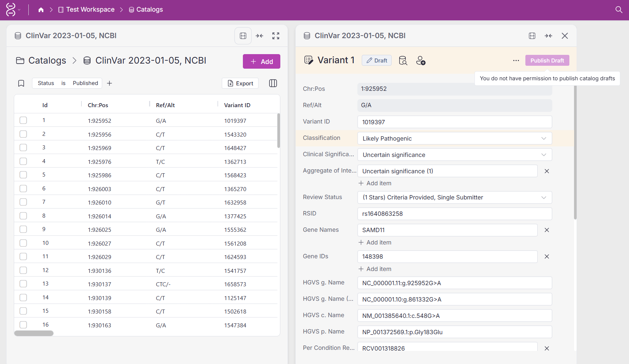Image resolution: width=629 pixels, height=364 pixels.
Task: Click the Draft status button
Action: click(x=377, y=60)
